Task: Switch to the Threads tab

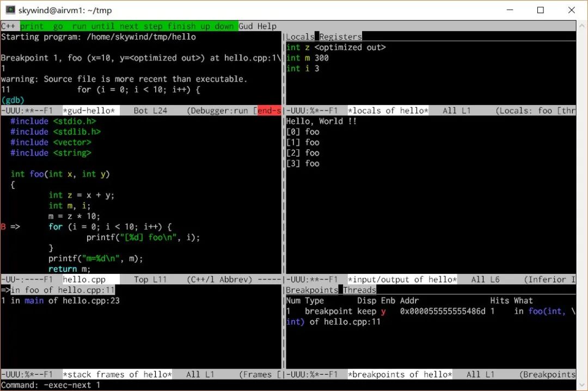Action: [360, 290]
